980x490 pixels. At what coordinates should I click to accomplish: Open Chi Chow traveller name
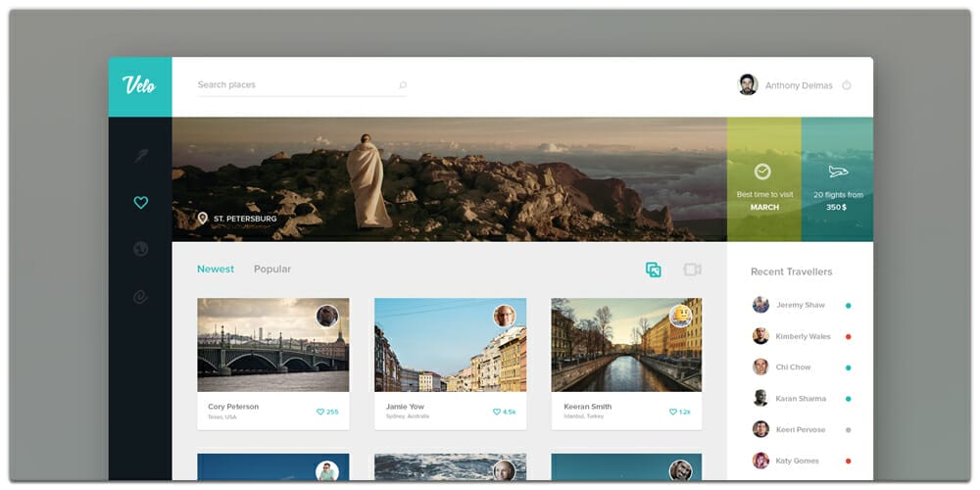(793, 367)
